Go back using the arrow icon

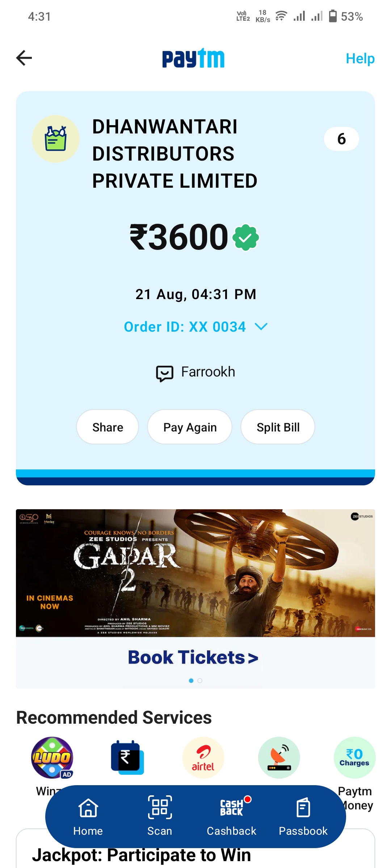click(24, 58)
